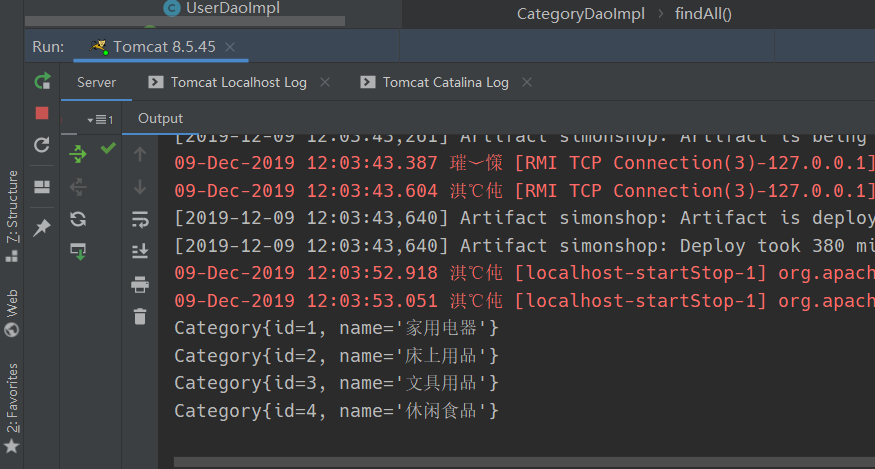Image resolution: width=875 pixels, height=469 pixels.
Task: Open UserDaoImpl class in project tree
Action: [233, 8]
